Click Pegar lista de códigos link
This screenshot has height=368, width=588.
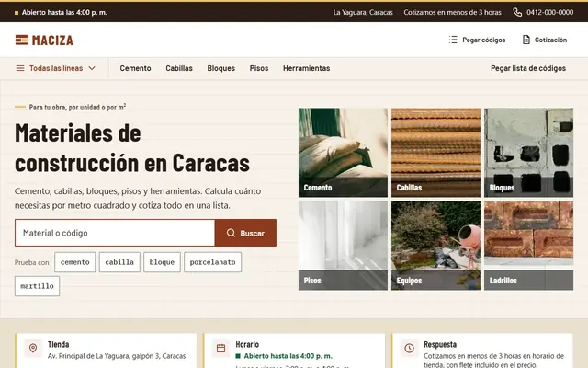click(528, 68)
